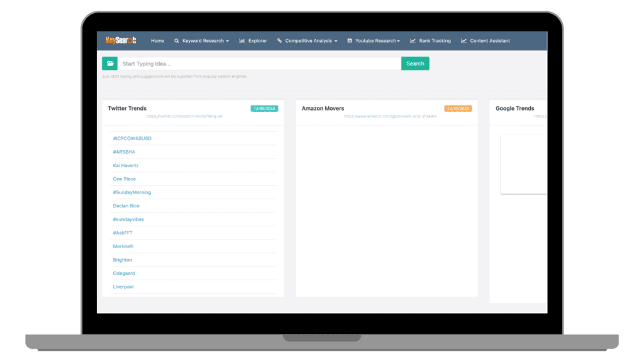
Task: Click the Competitive Analysis link icon
Action: click(x=279, y=41)
